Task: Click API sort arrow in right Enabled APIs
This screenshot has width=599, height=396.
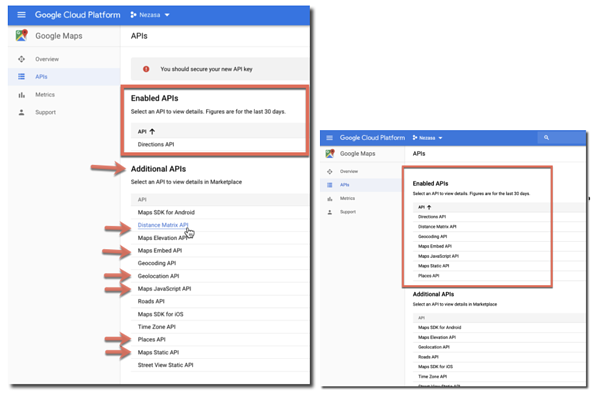Action: click(429, 207)
